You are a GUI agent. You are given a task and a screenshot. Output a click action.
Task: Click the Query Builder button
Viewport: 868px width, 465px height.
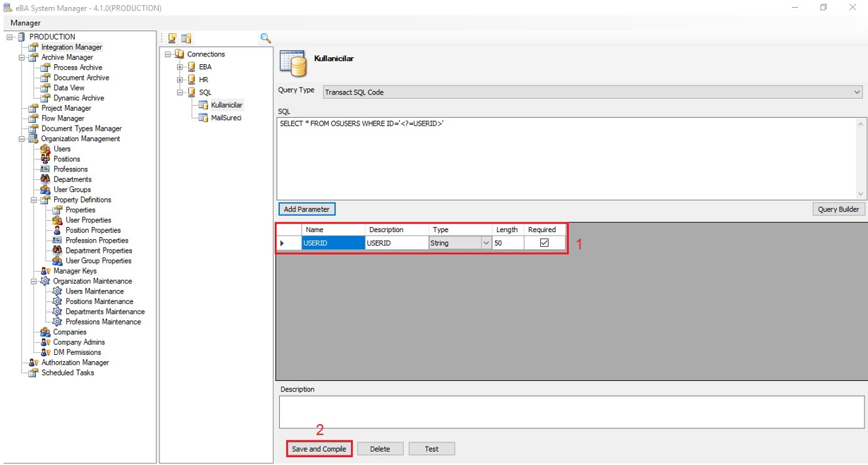(x=838, y=209)
